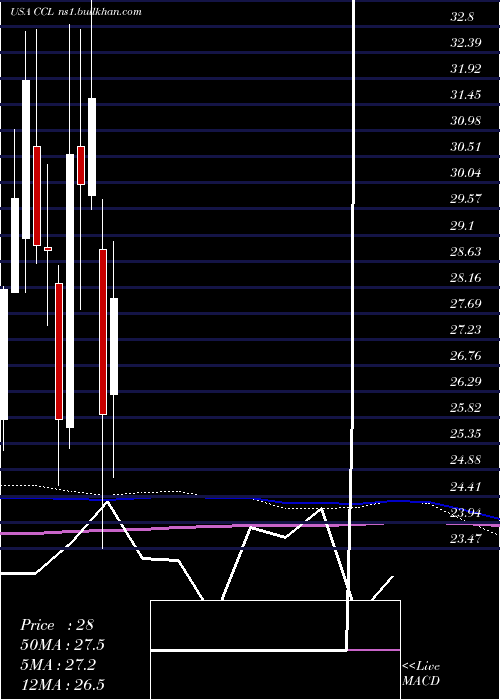Click the 31.45 price axis label
The image size is (500, 700).
point(466,95)
